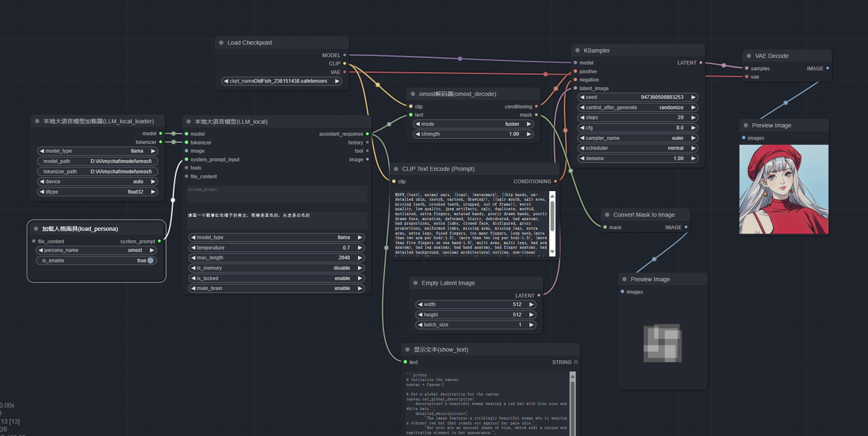
Task: Toggle the is_locked option in LLM_local
Action: click(276, 278)
